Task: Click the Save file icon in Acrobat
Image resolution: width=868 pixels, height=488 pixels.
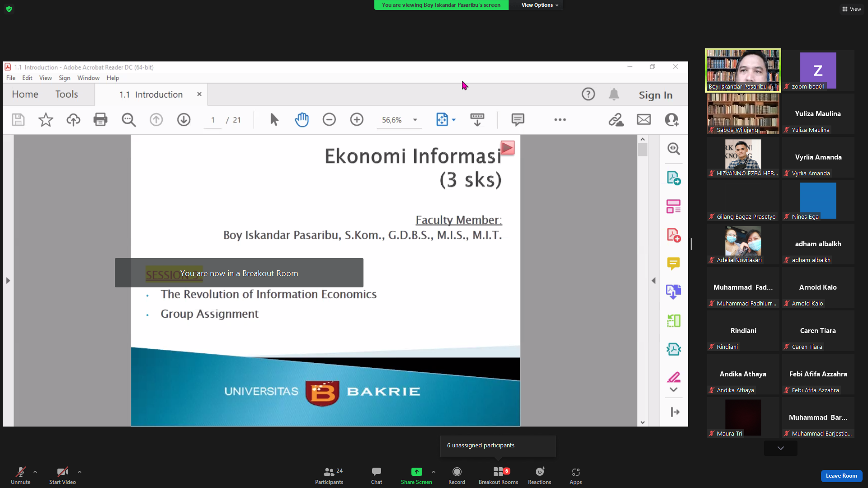Action: [x=18, y=120]
